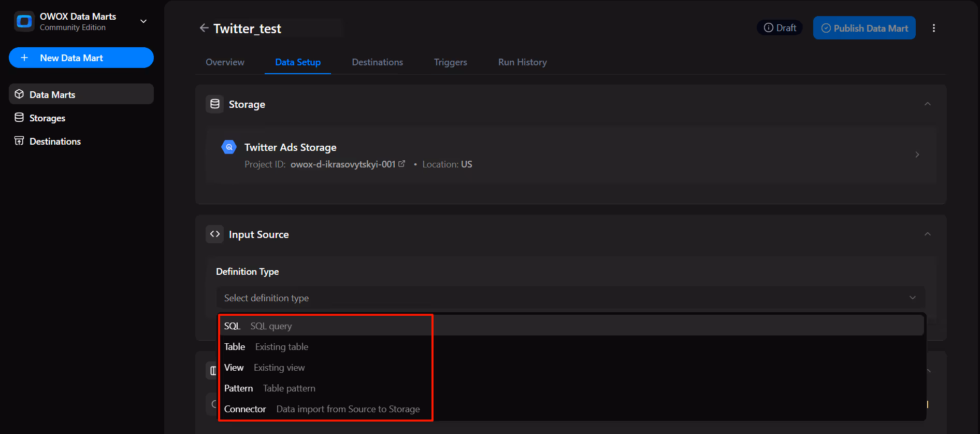Open the Run History tab
The height and width of the screenshot is (434, 980).
click(x=523, y=62)
